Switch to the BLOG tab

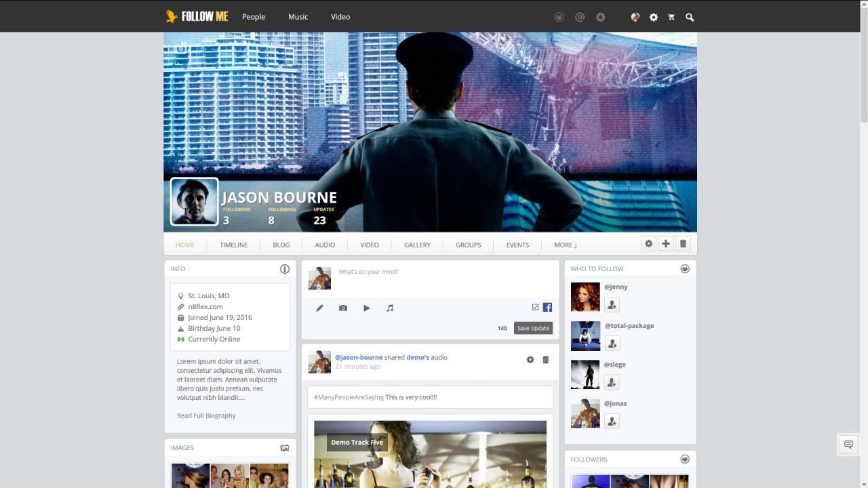pos(281,245)
